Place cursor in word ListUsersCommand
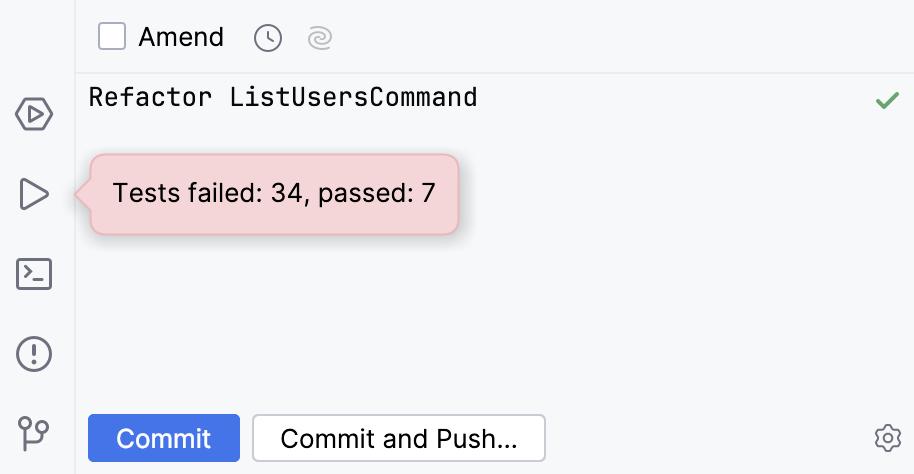Image resolution: width=914 pixels, height=474 pixels. pyautogui.click(x=353, y=98)
